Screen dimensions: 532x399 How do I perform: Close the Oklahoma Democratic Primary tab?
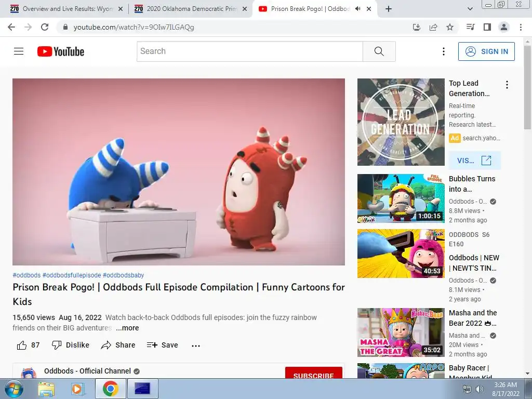(245, 9)
